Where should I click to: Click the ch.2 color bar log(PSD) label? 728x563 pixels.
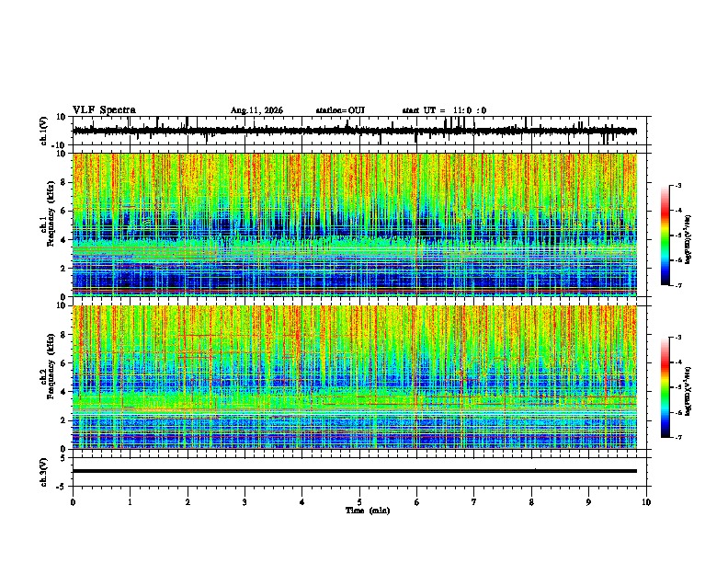click(688, 391)
